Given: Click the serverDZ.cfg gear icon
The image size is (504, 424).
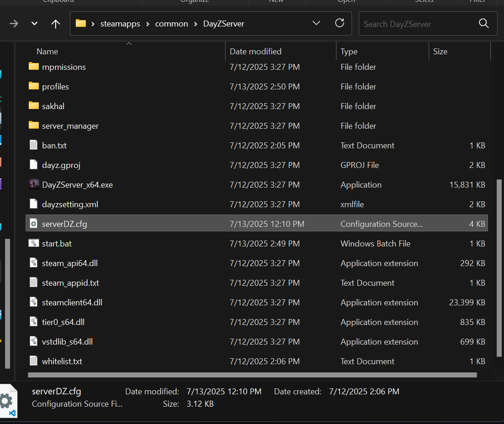Looking at the screenshot, I should click(x=34, y=224).
